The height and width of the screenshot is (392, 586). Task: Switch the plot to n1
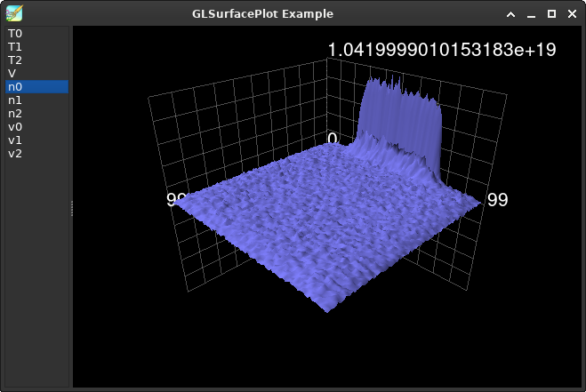15,100
